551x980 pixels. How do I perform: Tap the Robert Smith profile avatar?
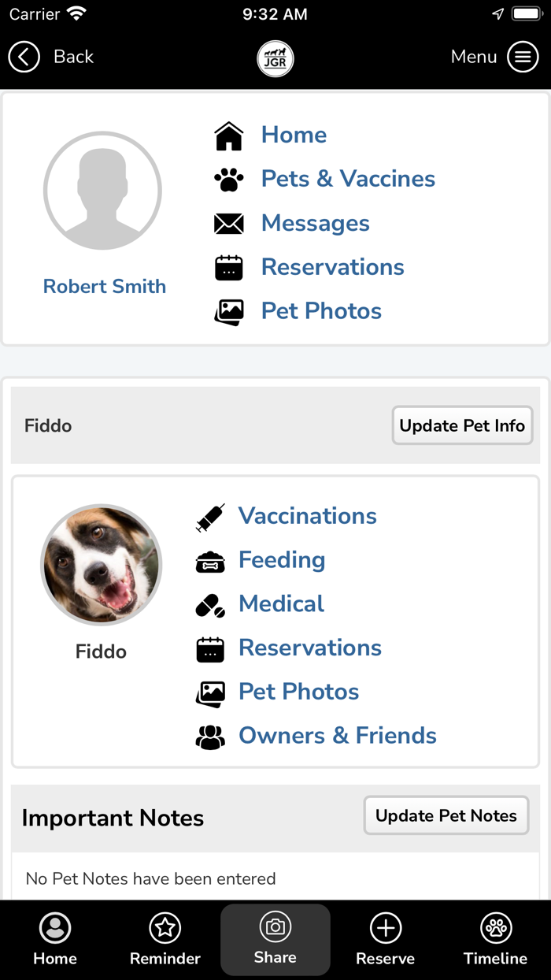coord(102,191)
